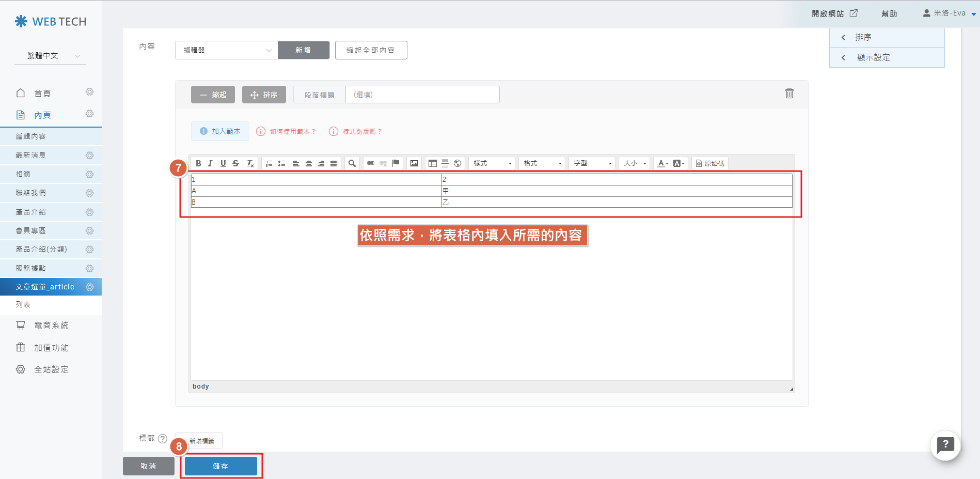This screenshot has height=479, width=980.
Task: Open the 編輯器 content type dropdown
Action: click(226, 50)
